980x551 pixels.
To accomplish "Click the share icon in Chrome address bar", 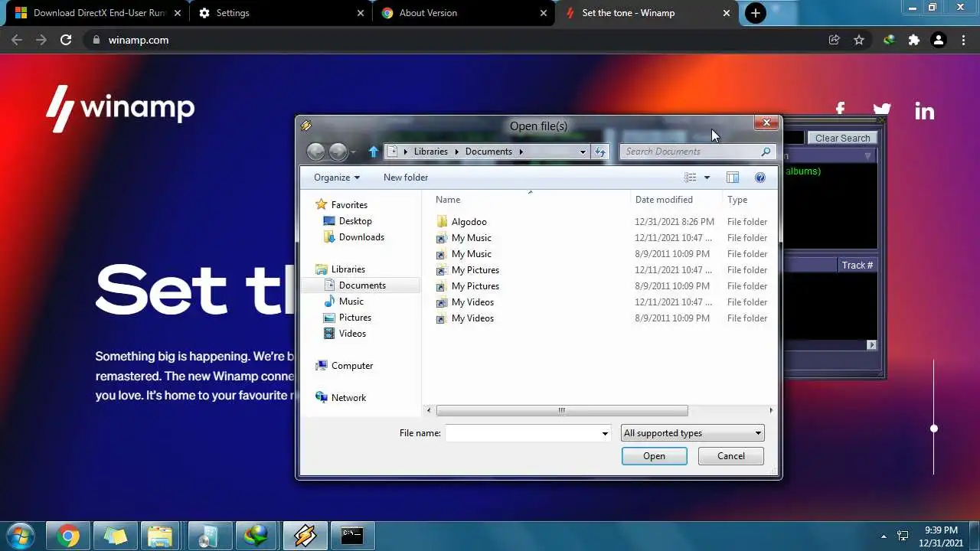I will coord(834,40).
